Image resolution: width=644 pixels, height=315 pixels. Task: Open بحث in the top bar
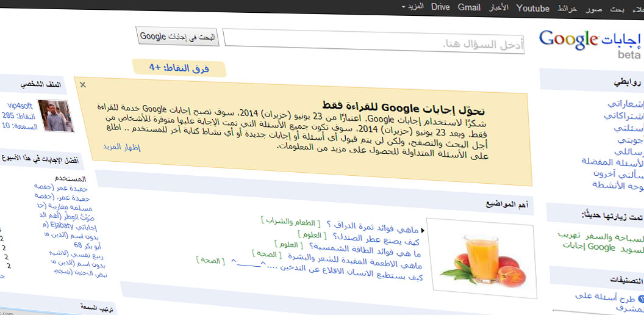point(617,9)
